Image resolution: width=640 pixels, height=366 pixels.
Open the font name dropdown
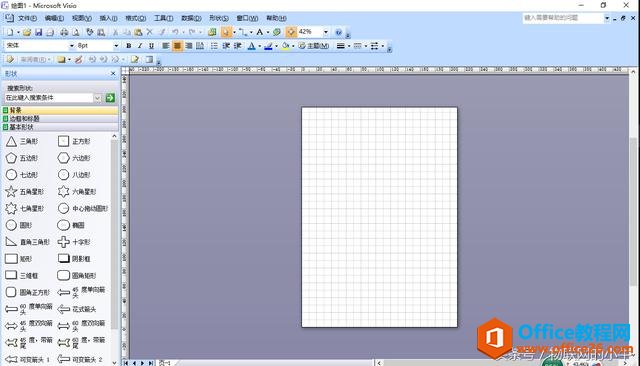pyautogui.click(x=72, y=46)
